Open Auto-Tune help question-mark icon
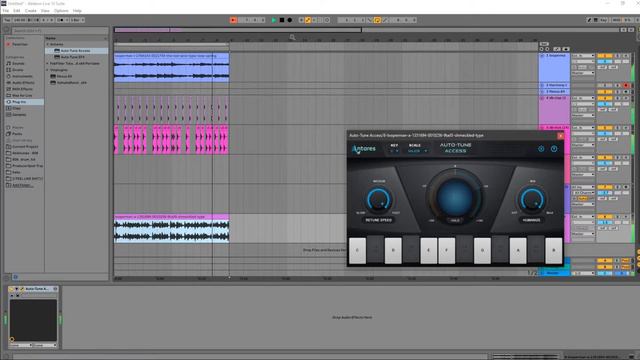 tap(554, 149)
